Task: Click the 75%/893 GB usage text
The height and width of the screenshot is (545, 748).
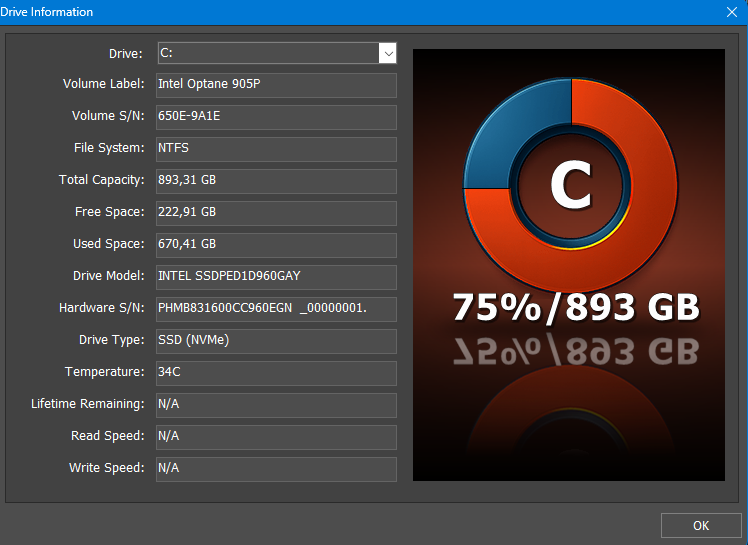Action: click(x=575, y=307)
